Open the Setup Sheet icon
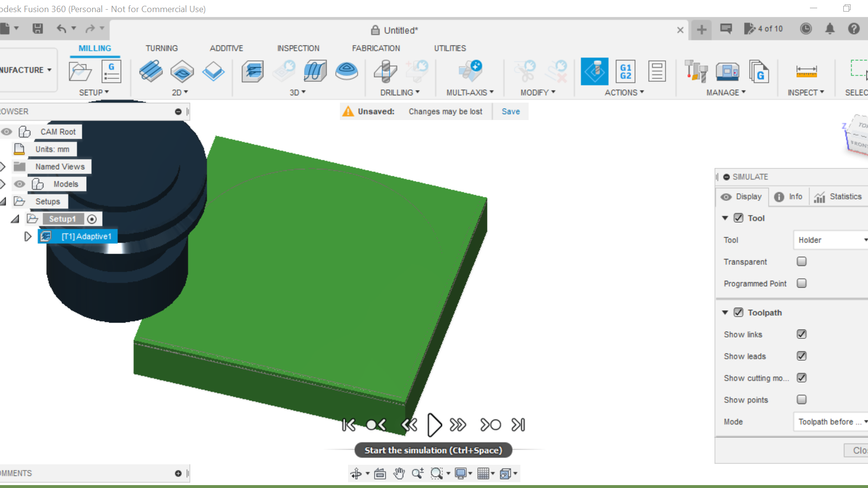Viewport: 868px width, 488px height. point(657,71)
